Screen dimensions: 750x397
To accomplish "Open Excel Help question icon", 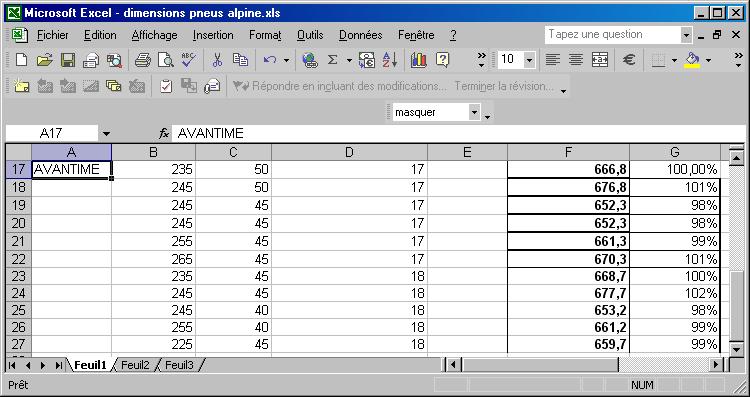I will (442, 60).
